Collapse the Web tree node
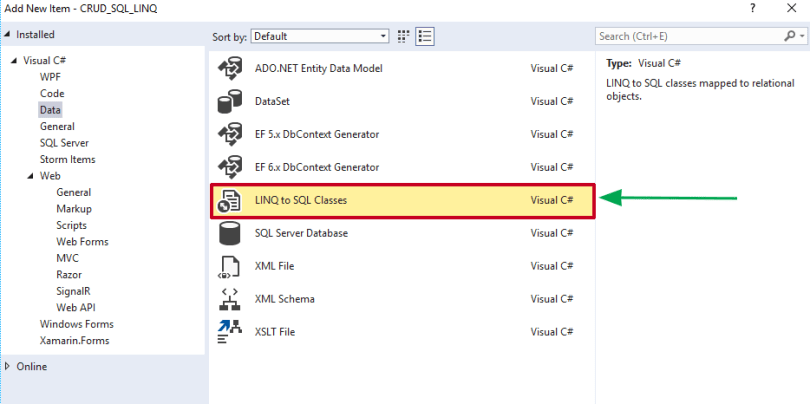The image size is (810, 404). point(30,176)
